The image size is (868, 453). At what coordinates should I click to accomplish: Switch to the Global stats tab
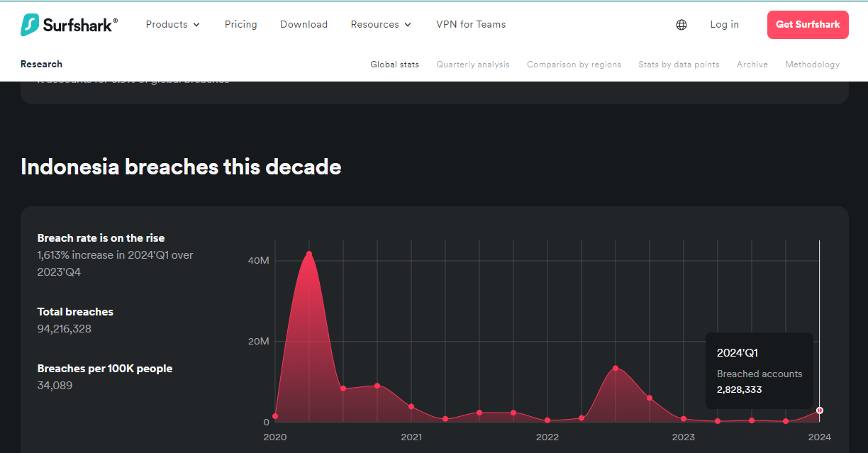pos(394,65)
